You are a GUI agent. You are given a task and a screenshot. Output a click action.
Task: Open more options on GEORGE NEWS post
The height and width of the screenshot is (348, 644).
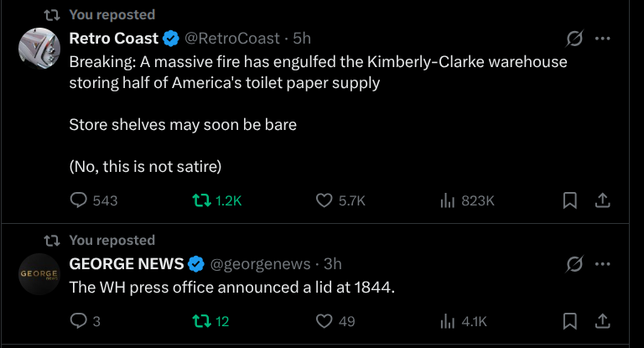(602, 264)
